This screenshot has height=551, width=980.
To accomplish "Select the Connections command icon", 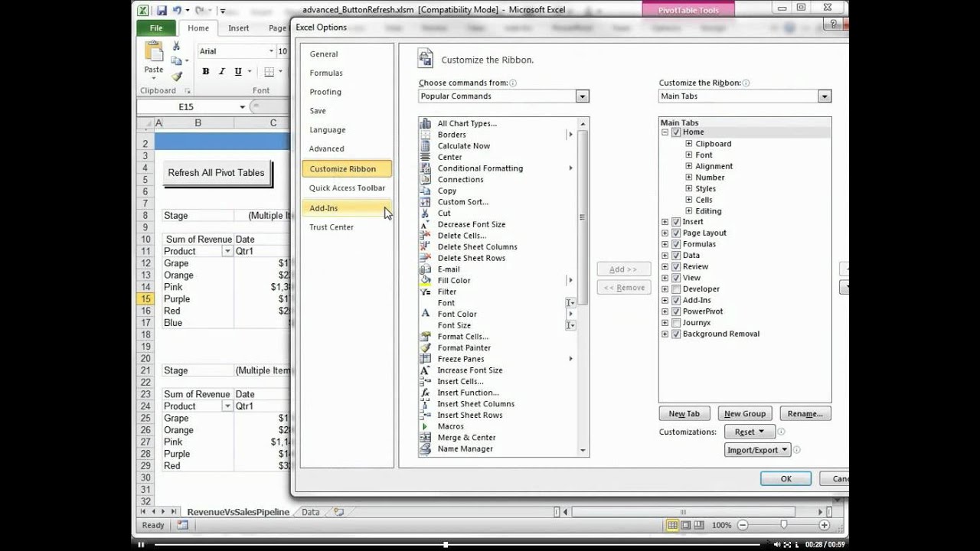I will pos(426,179).
